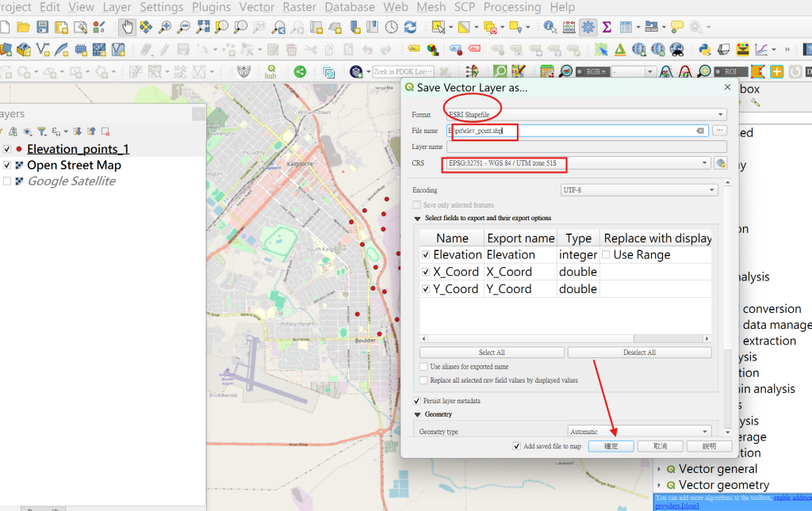Toggle visibility of Elevation_points_1 layer
The image size is (812, 511).
click(x=7, y=149)
